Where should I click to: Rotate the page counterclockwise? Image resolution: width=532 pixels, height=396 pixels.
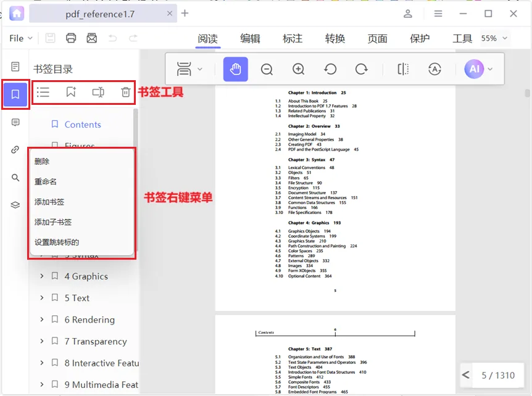coord(330,69)
